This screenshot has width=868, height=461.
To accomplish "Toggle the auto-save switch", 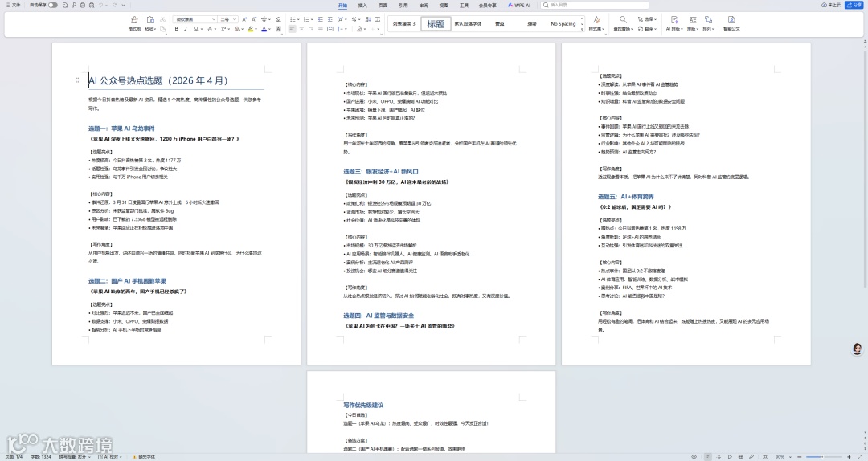I will click(52, 5).
